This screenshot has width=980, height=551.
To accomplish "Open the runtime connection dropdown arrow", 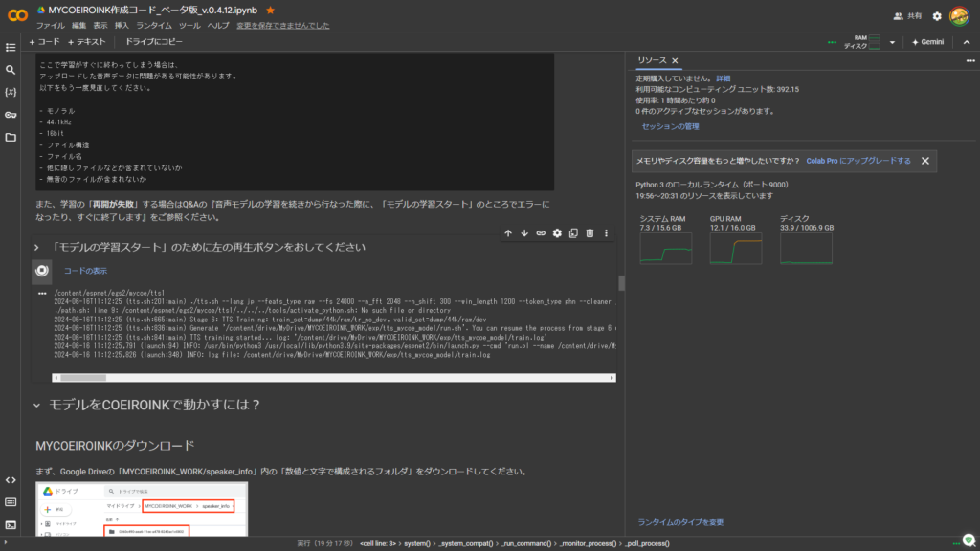I will 892,42.
